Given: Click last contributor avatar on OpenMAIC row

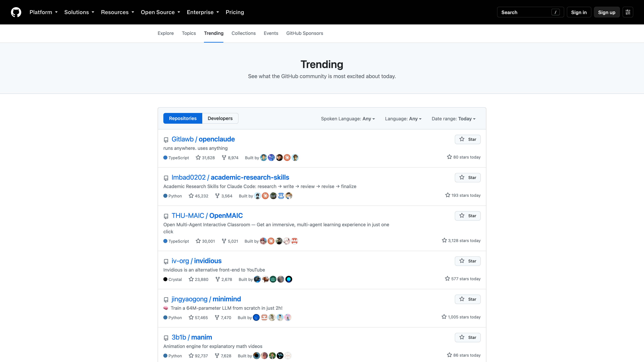Looking at the screenshot, I should point(294,241).
